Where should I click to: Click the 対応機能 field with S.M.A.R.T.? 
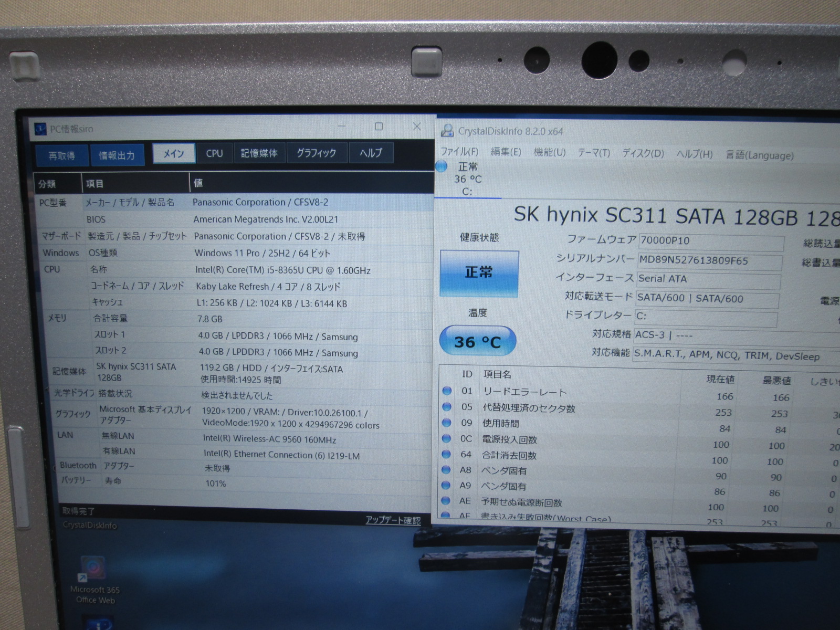[737, 355]
